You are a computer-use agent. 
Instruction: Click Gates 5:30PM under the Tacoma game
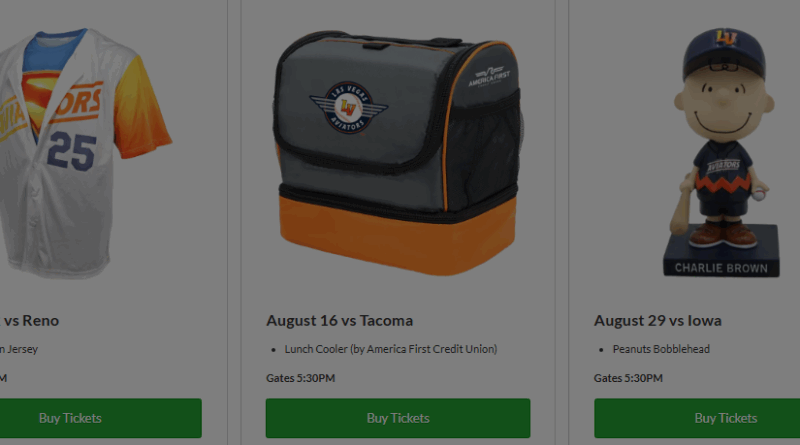pos(301,378)
